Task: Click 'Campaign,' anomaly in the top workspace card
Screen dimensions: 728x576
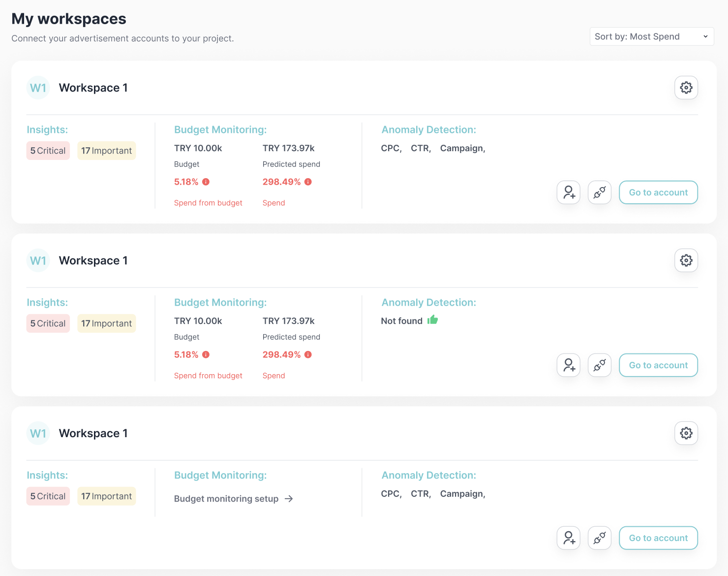Action: 463,148
